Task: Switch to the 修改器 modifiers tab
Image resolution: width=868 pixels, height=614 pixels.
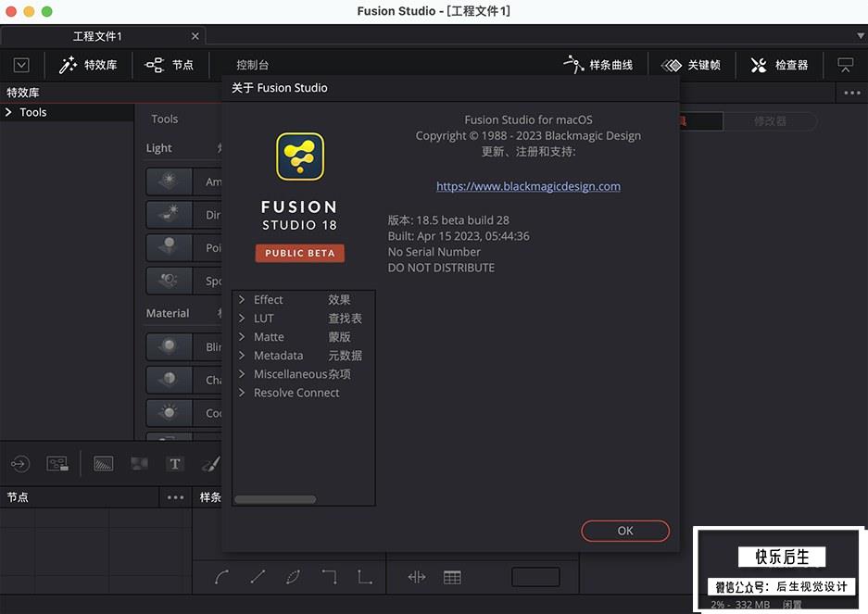Action: pos(770,121)
